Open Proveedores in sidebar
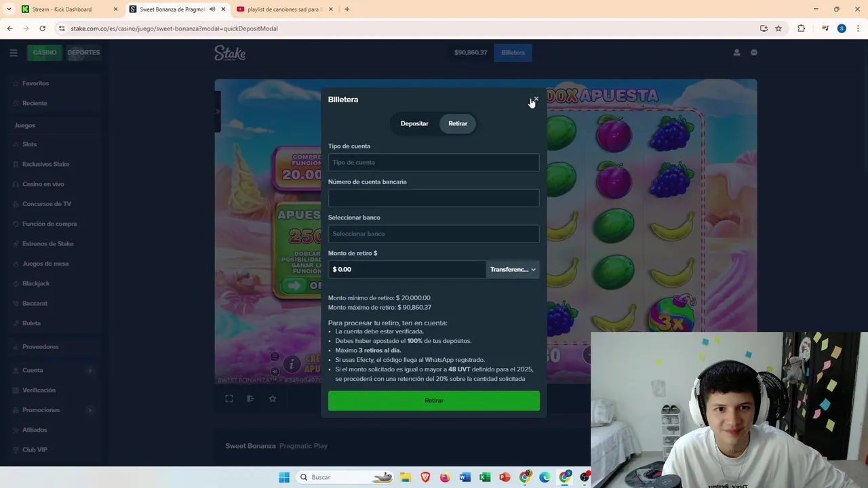This screenshot has width=868, height=488. tap(40, 347)
